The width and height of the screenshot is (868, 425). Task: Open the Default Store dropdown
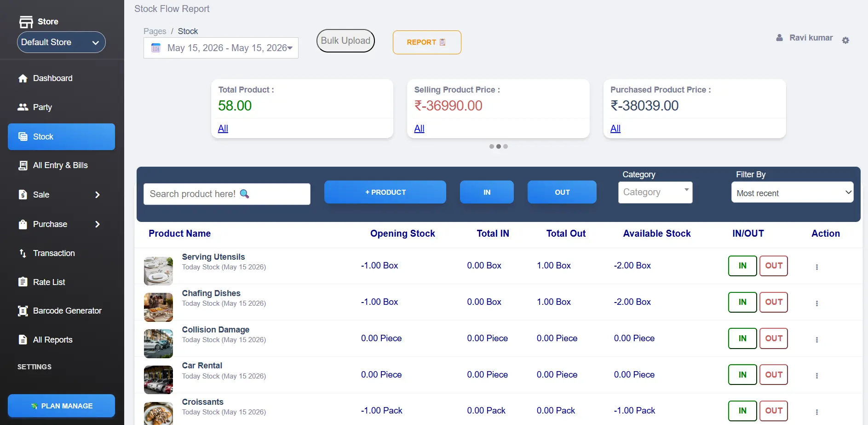click(61, 42)
